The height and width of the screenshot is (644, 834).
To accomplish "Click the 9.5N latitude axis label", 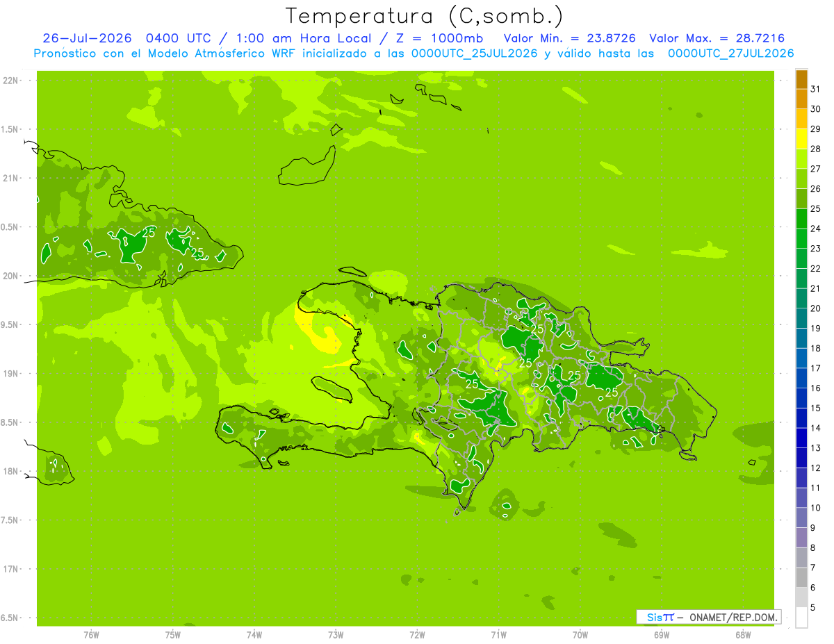I will (10, 325).
